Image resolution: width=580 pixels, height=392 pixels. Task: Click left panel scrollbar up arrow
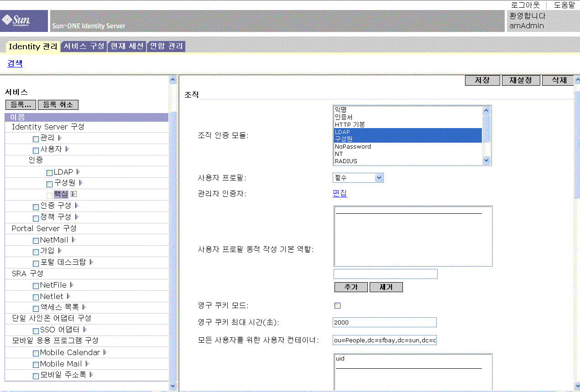(x=172, y=80)
